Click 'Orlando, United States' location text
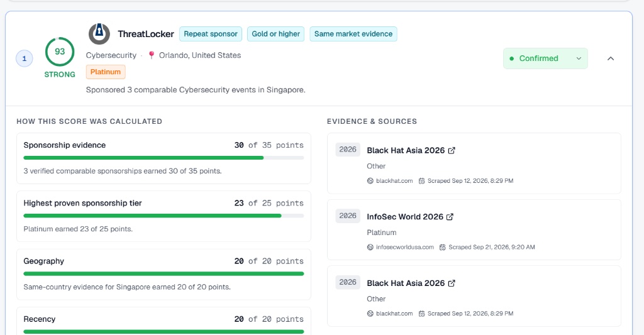 click(x=200, y=55)
